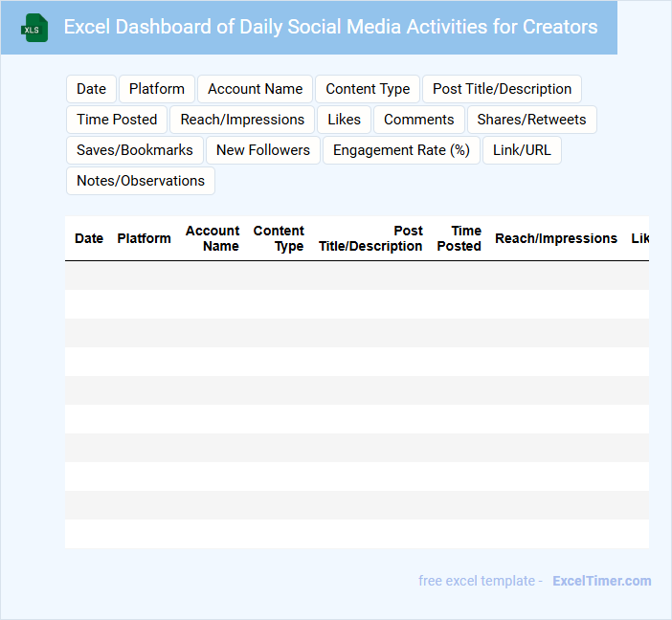The image size is (672, 620).
Task: Select the Link/URL tag
Action: coord(522,150)
